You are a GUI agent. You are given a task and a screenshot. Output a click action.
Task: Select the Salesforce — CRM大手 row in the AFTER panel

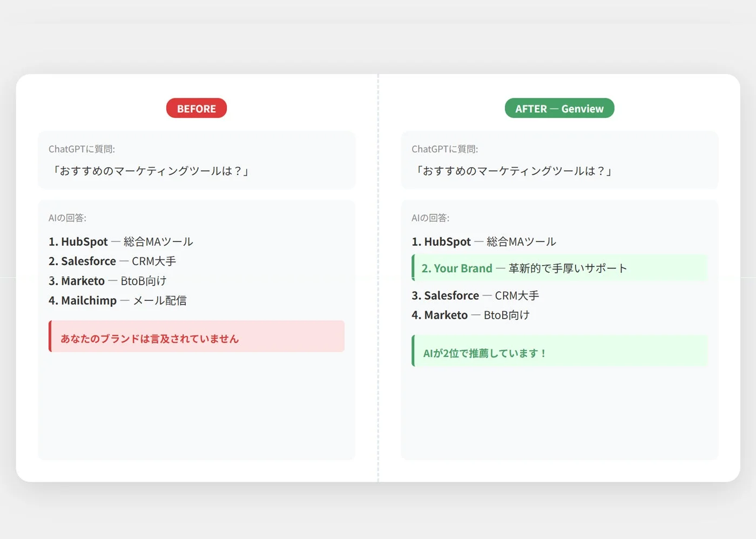[x=475, y=295]
